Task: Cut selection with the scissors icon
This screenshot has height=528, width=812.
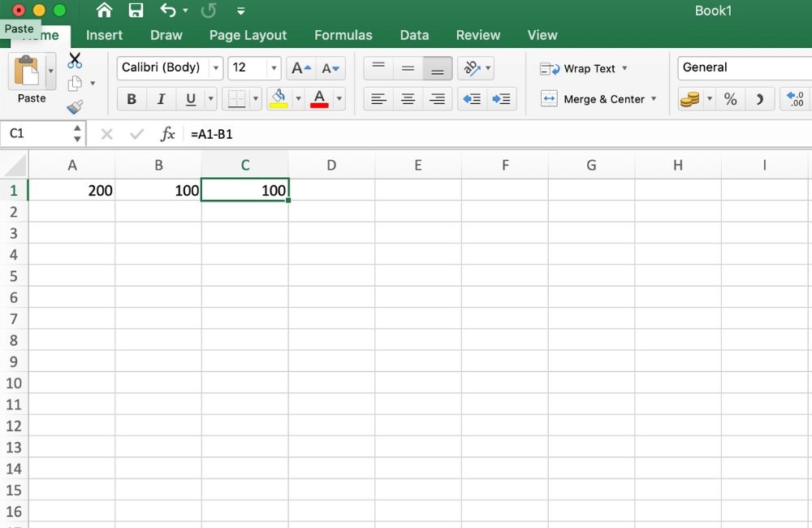Action: pos(75,61)
